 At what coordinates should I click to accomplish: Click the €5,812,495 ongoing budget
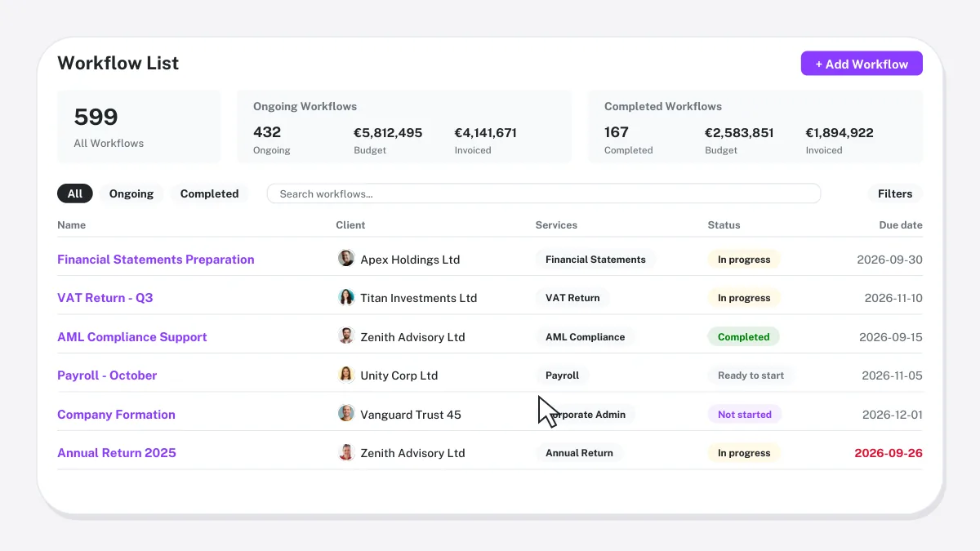click(x=388, y=132)
